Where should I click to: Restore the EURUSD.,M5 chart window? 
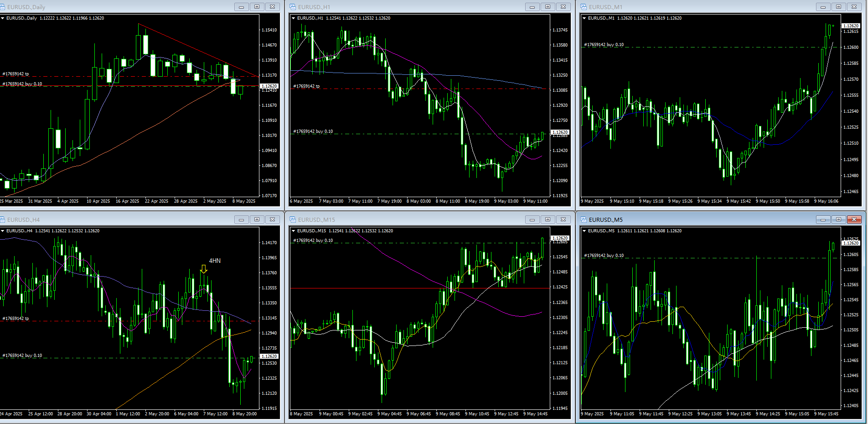[839, 220]
